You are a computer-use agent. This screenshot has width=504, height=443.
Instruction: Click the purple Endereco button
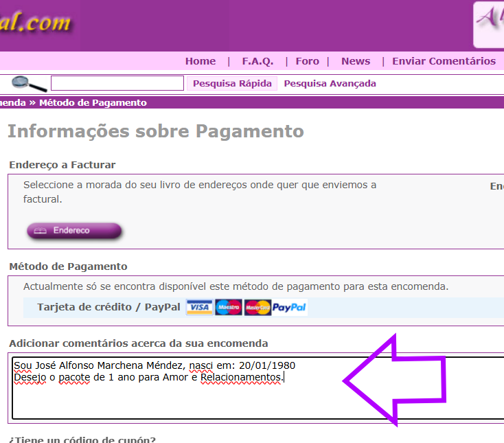74,231
